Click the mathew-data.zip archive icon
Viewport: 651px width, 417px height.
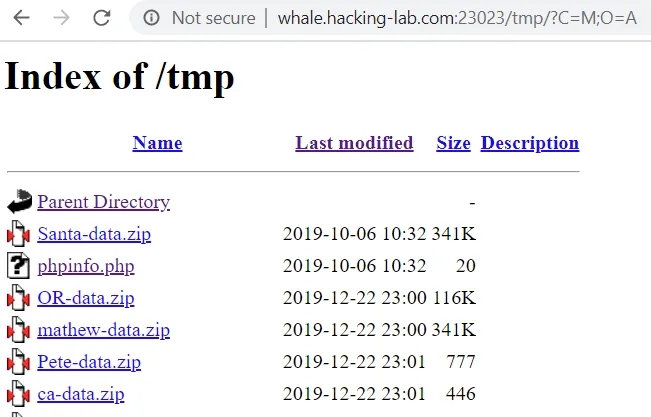click(x=19, y=330)
